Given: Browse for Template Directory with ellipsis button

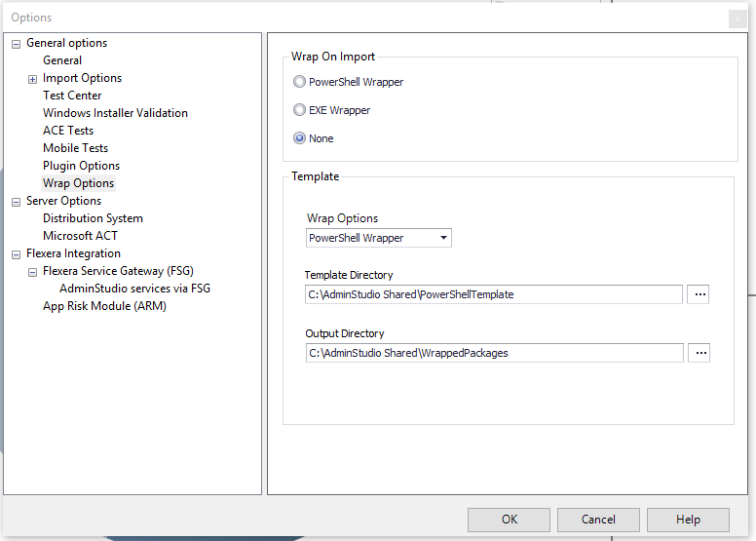Looking at the screenshot, I should coord(698,294).
